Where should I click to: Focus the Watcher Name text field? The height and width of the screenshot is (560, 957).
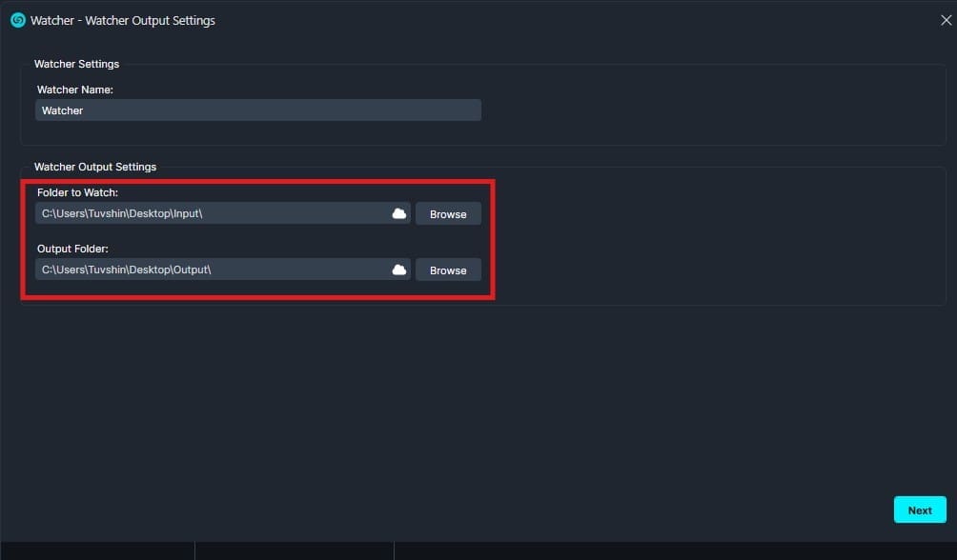[x=257, y=110]
